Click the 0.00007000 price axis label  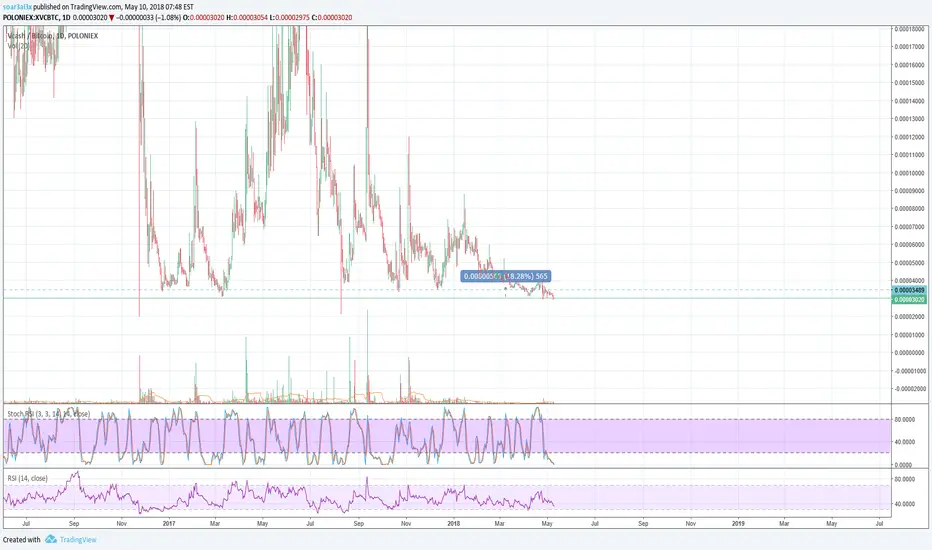(910, 227)
